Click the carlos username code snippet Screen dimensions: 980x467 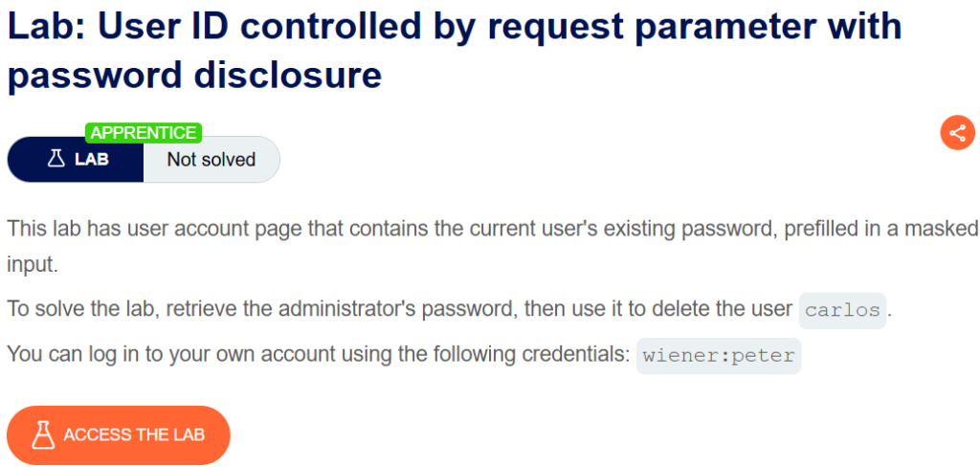tap(842, 310)
